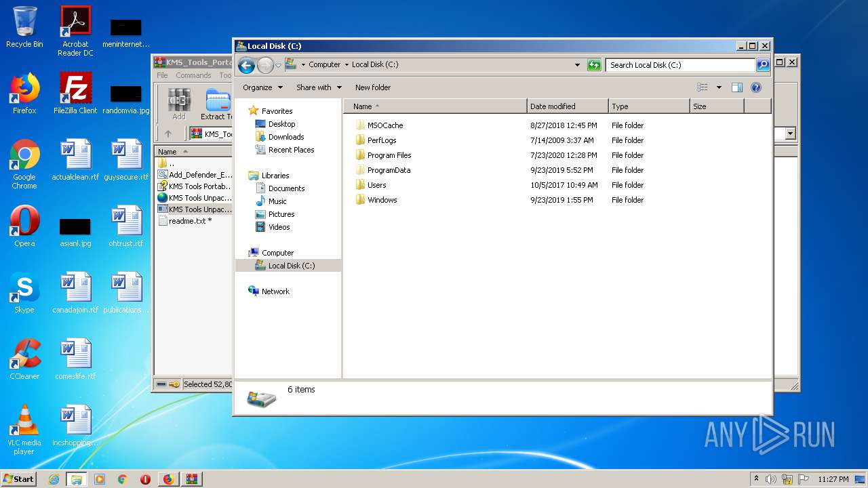Viewport: 868px width, 488px height.
Task: Open the Explorer help icon
Action: coord(756,87)
